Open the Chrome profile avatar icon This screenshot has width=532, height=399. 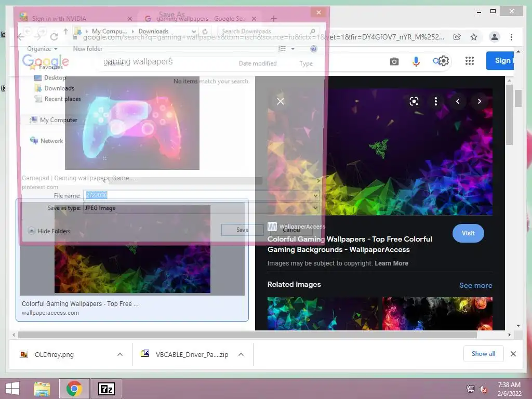point(495,37)
